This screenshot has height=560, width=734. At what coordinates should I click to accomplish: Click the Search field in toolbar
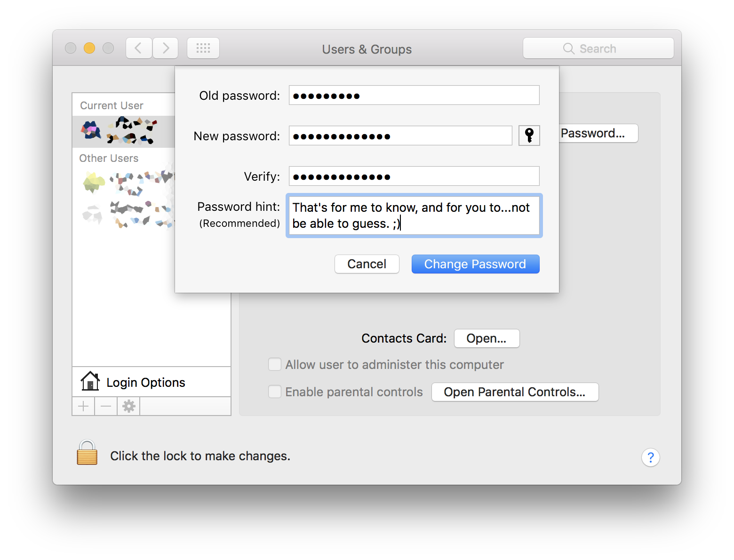coord(598,48)
